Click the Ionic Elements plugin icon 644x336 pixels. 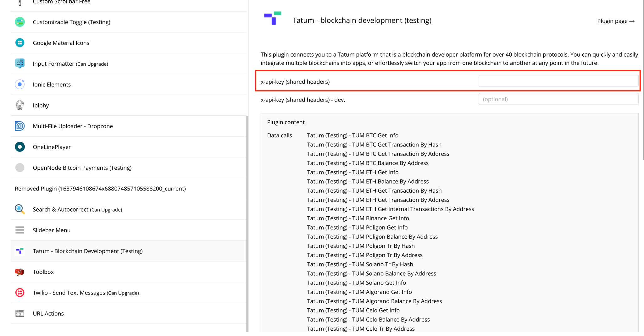[20, 84]
